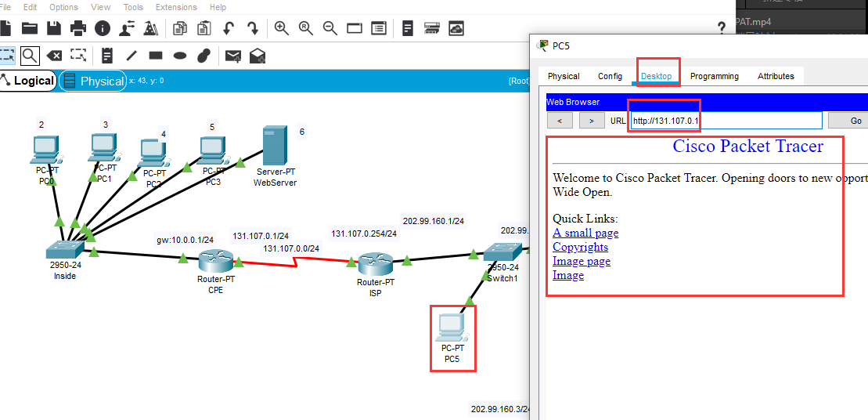
Task: Undo the last action
Action: 229,28
